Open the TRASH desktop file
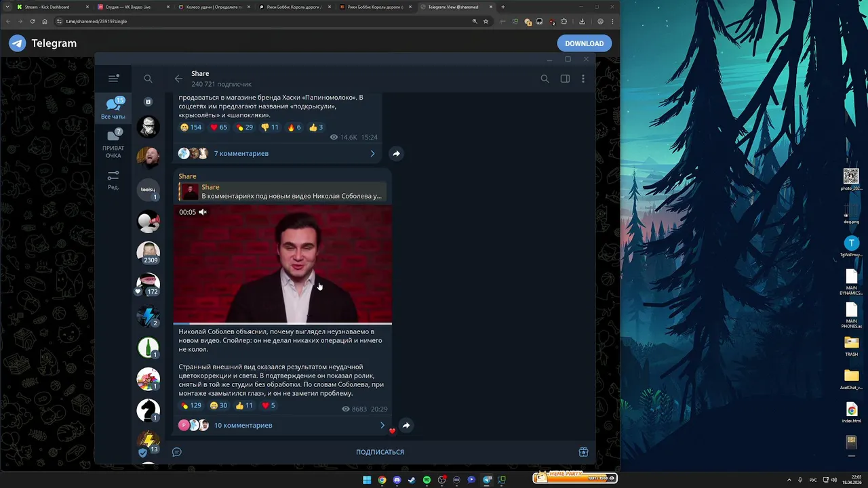This screenshot has height=488, width=868. click(x=851, y=346)
